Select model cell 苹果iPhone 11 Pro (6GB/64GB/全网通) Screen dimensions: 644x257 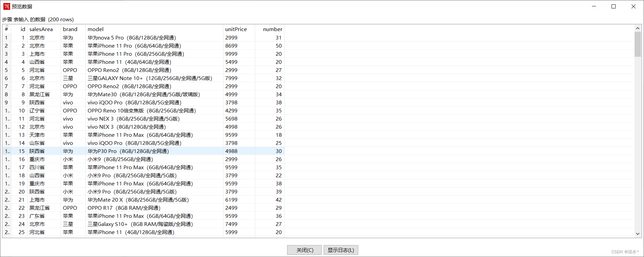tap(134, 46)
